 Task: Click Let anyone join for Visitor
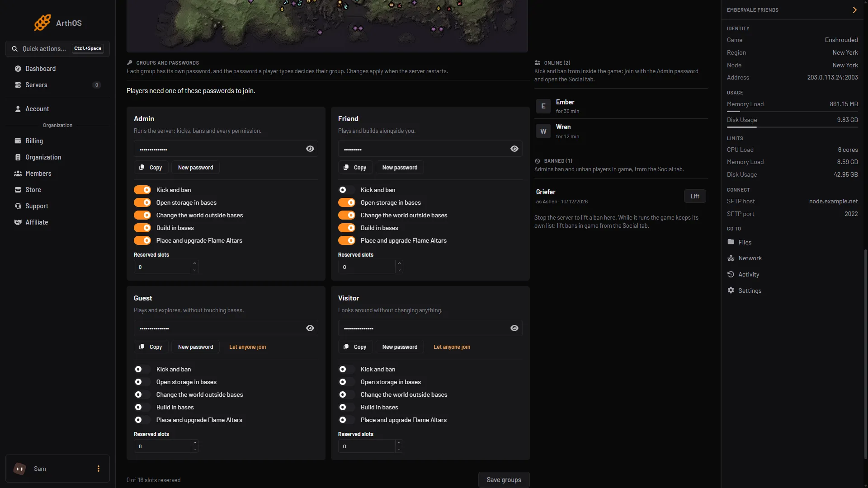click(x=452, y=347)
